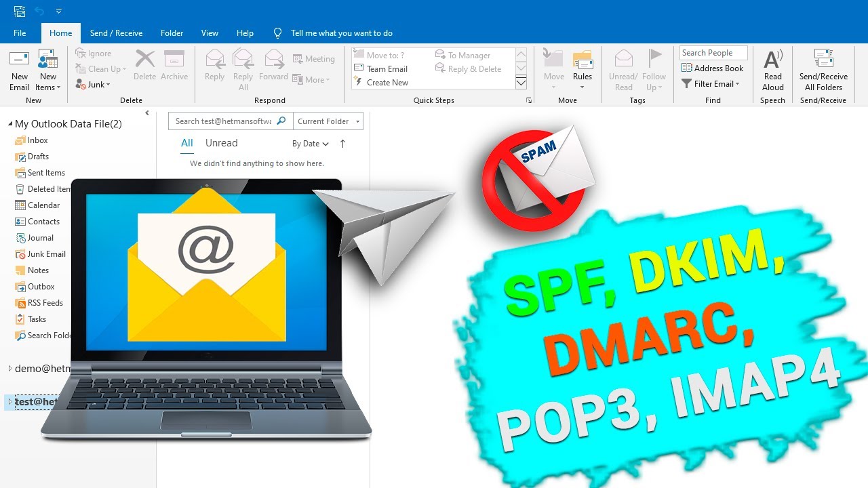Screen dimensions: 868x488
Task: Show All messages filter
Action: click(x=187, y=143)
